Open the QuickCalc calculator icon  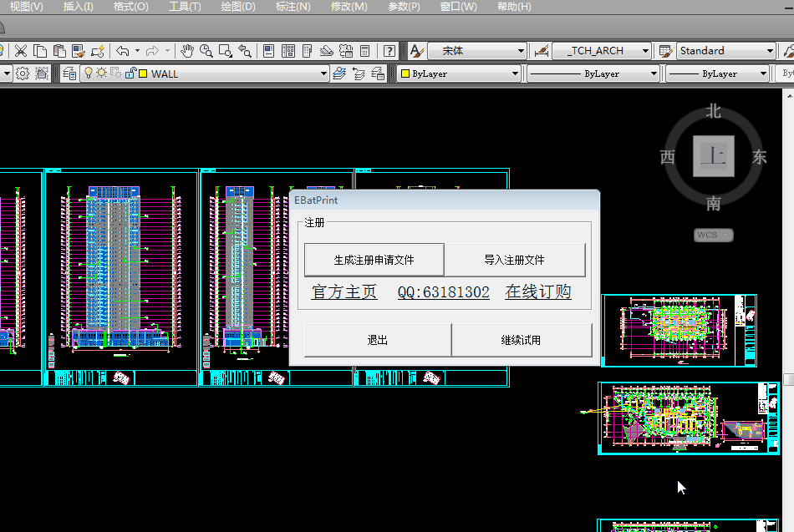point(364,51)
